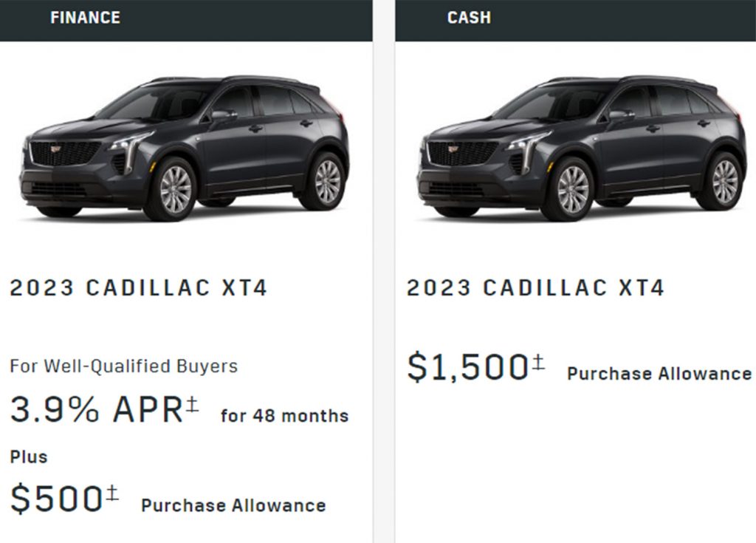The width and height of the screenshot is (756, 543).
Task: Click the 'For Well-Qualified Buyers' text
Action: pyautogui.click(x=124, y=366)
